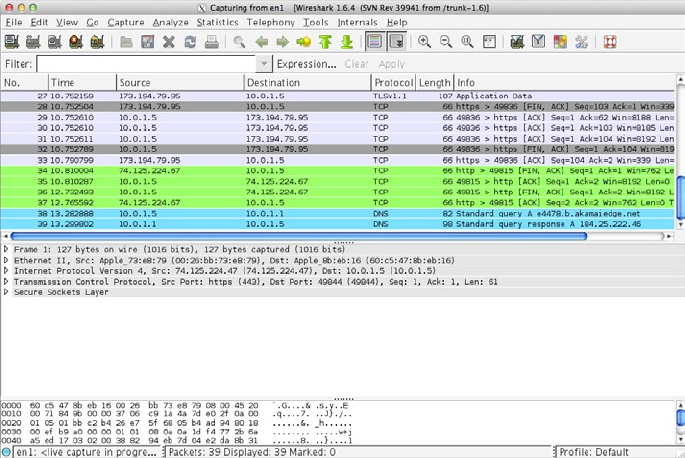
Task: Click the Clear filter button
Action: pos(356,64)
